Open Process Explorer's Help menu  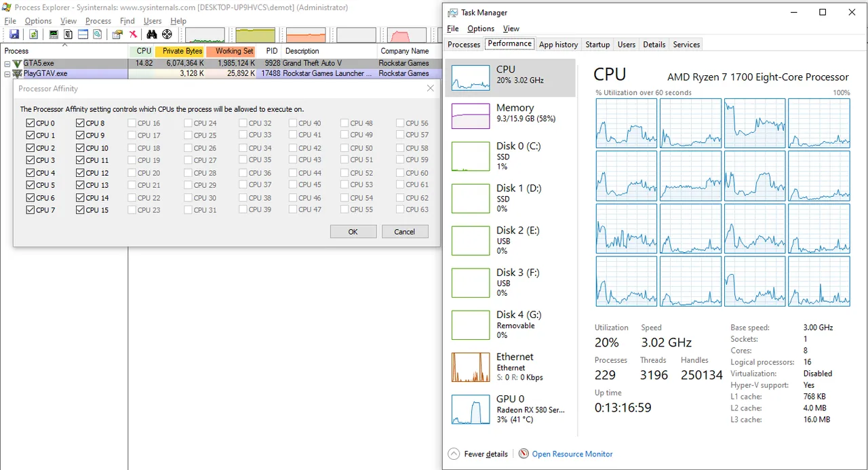pyautogui.click(x=178, y=21)
